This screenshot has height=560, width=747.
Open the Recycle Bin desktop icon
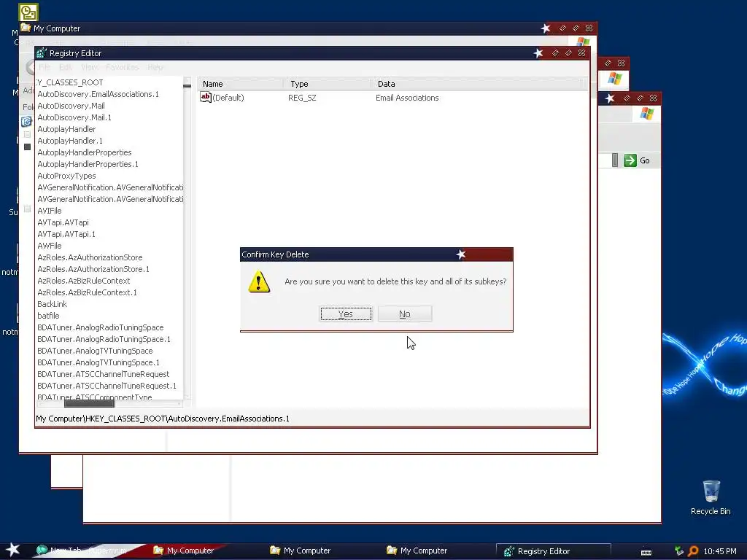click(711, 497)
